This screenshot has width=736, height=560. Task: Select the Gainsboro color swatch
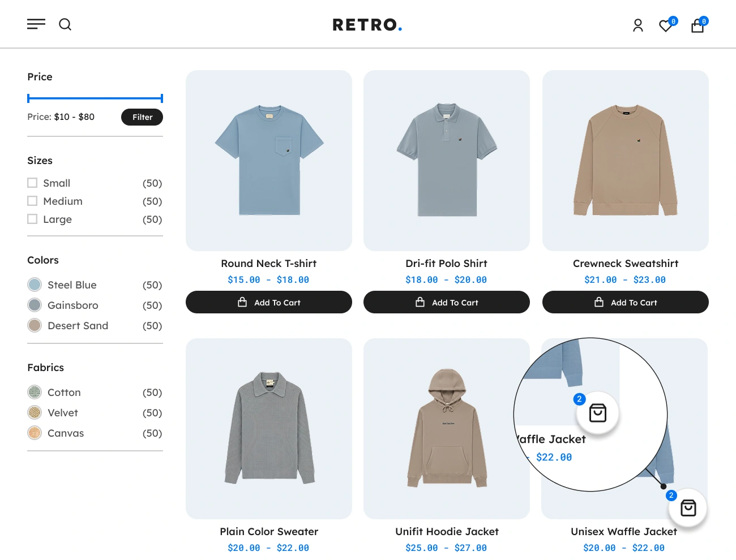(x=35, y=305)
